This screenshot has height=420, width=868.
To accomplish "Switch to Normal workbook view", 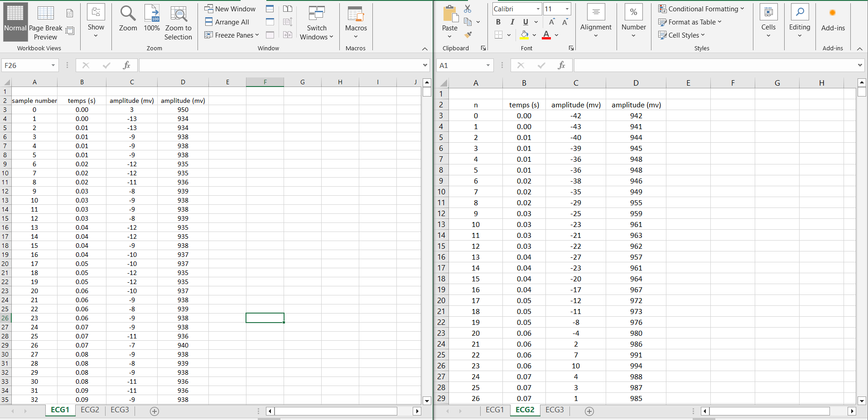I will (x=15, y=21).
